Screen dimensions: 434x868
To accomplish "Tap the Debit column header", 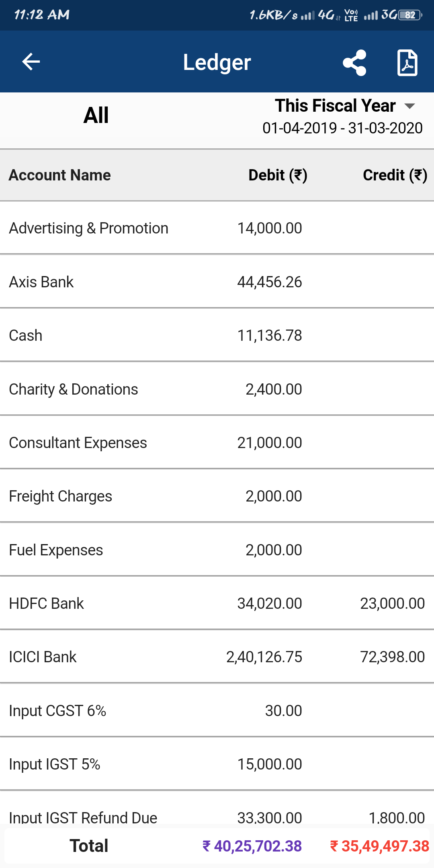I will tap(278, 175).
